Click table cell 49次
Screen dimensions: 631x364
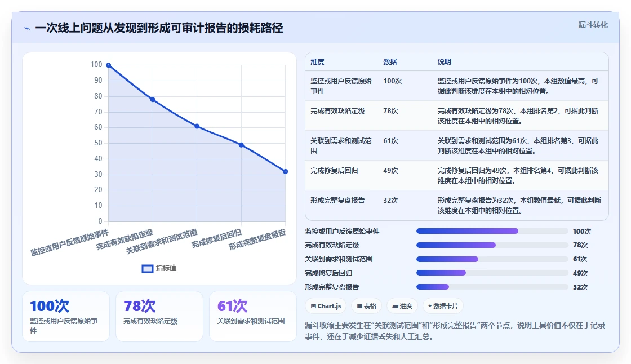point(390,170)
